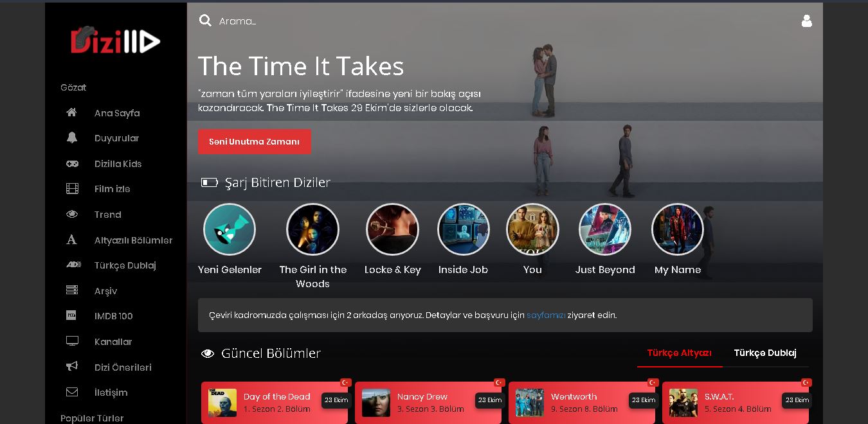Click the Film izle filmstrip icon
Viewport: 868px width, 424px height.
[x=72, y=189]
